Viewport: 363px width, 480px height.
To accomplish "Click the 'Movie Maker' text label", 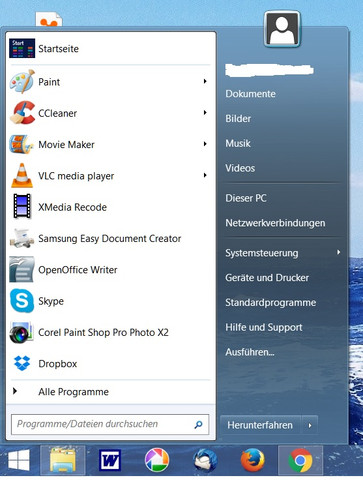I will (x=66, y=144).
